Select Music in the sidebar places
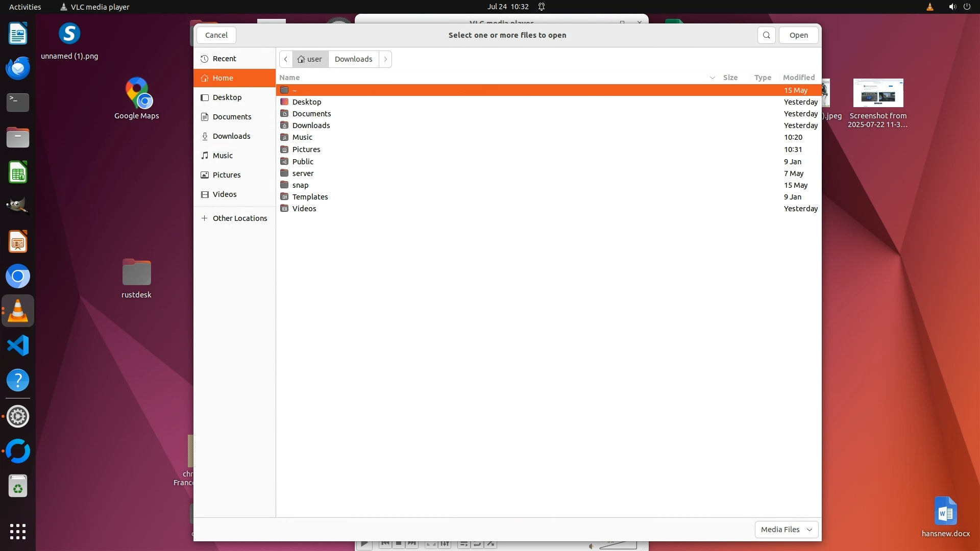980x551 pixels. coord(223,156)
